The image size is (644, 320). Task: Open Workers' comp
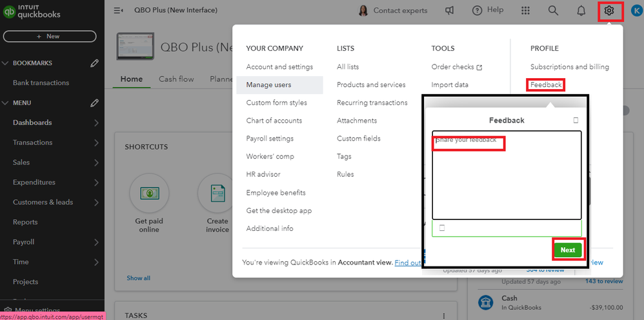(x=270, y=156)
